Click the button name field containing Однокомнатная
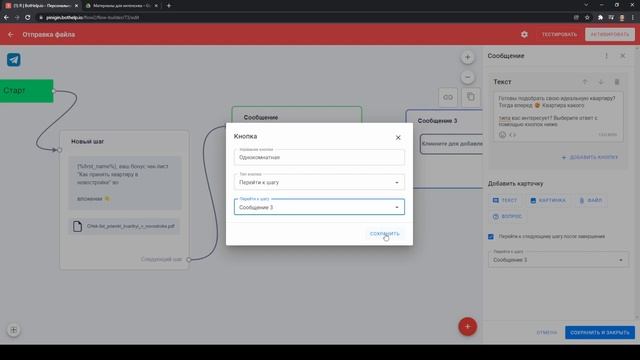Image resolution: width=640 pixels, height=360 pixels. [x=319, y=157]
